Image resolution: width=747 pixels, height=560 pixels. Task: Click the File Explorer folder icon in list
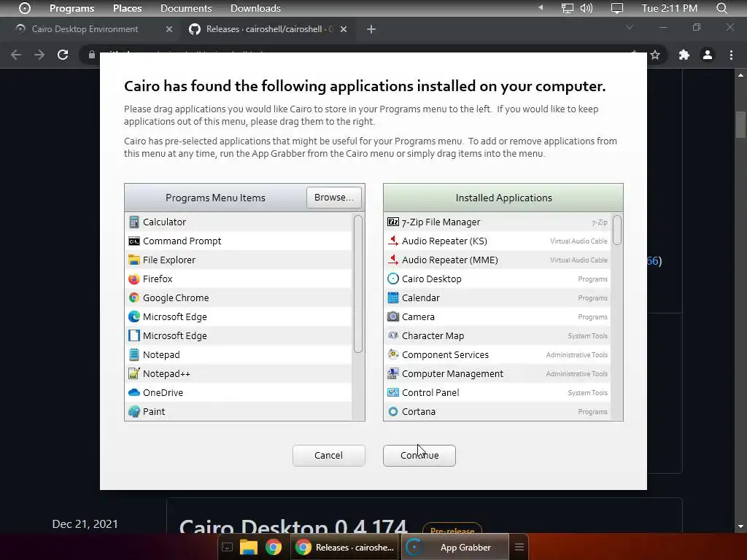pos(134,260)
